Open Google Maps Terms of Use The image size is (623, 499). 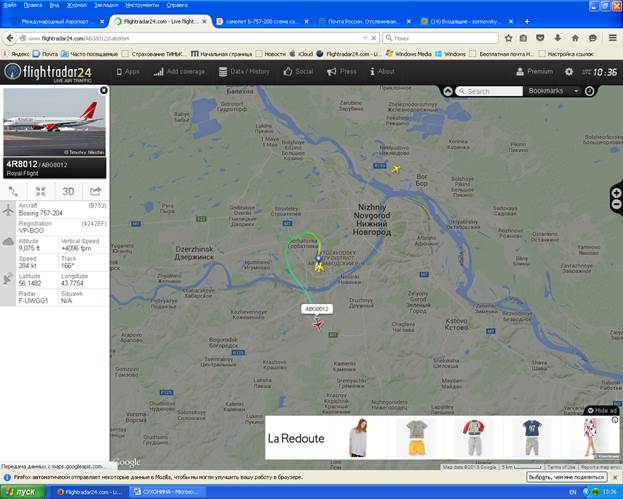(561, 467)
